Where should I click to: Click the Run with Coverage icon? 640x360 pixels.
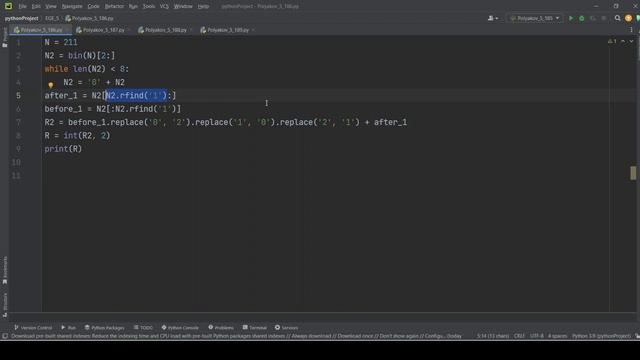pyautogui.click(x=593, y=18)
